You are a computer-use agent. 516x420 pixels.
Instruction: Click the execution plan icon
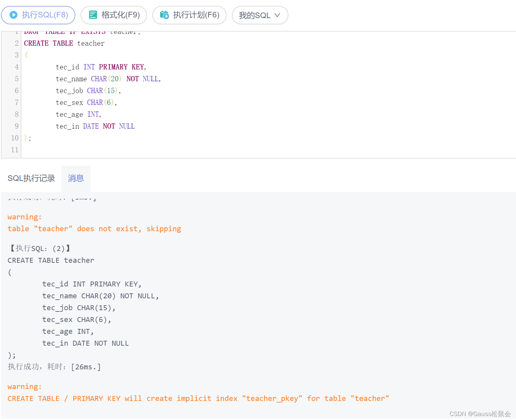(164, 15)
